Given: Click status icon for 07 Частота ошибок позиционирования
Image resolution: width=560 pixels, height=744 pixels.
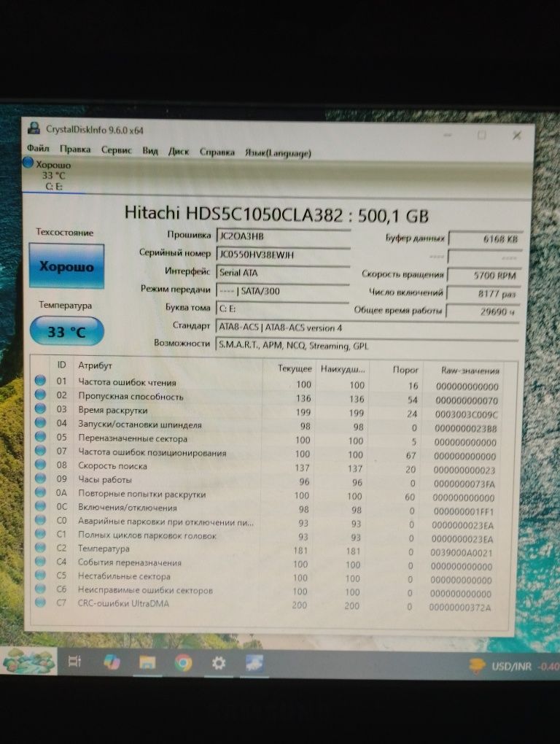Looking at the screenshot, I should pos(40,450).
